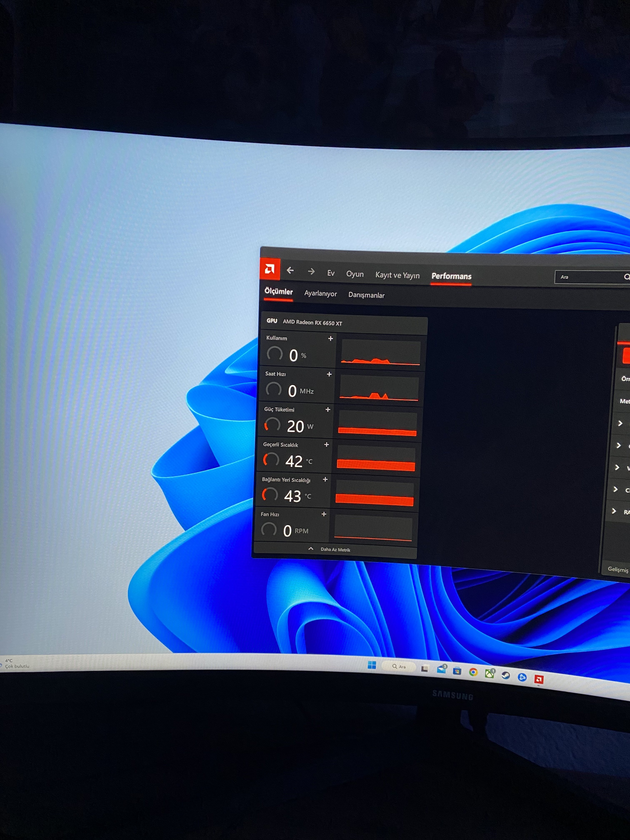Screen dimensions: 630x840
Task: Click the AMD logo home icon
Action: pyautogui.click(x=270, y=269)
